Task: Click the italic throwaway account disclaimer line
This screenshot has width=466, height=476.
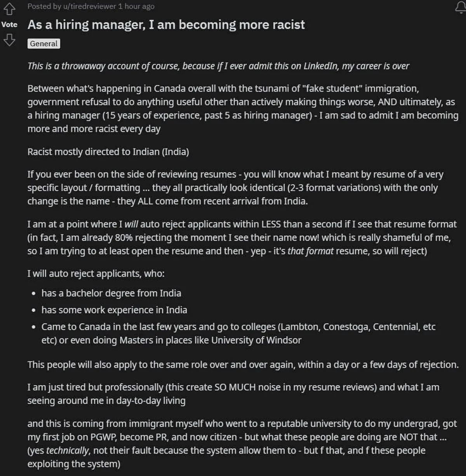Action: coord(218,66)
